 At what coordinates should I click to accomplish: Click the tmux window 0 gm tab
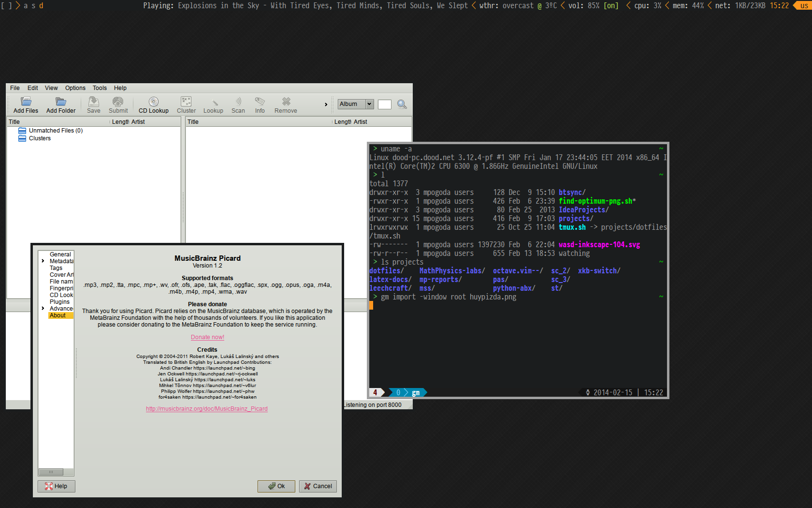(x=409, y=393)
